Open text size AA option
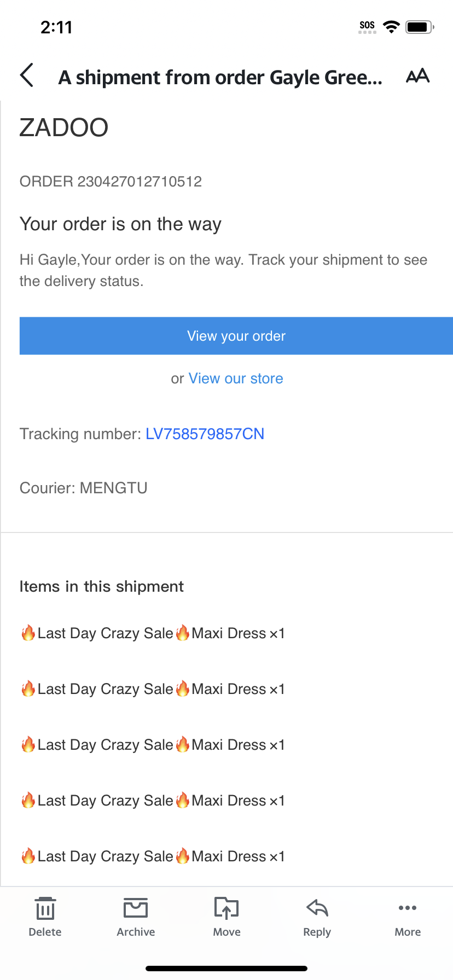The image size is (453, 980). click(x=417, y=76)
